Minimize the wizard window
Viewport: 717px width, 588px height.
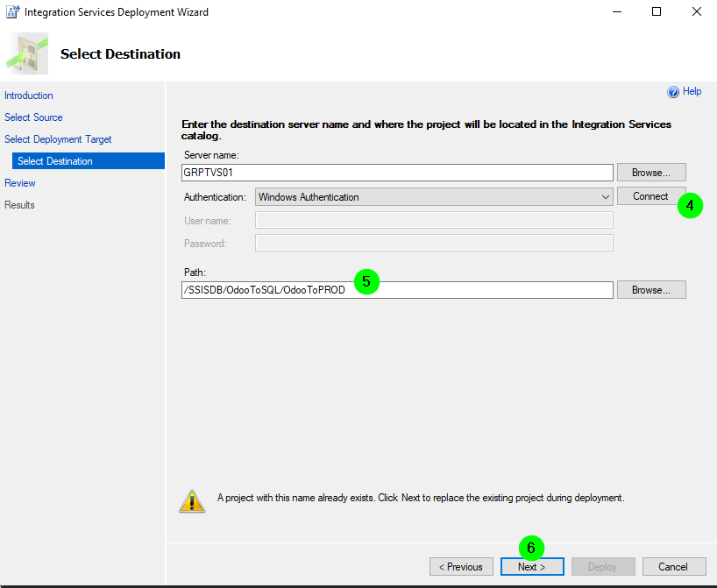(x=617, y=12)
